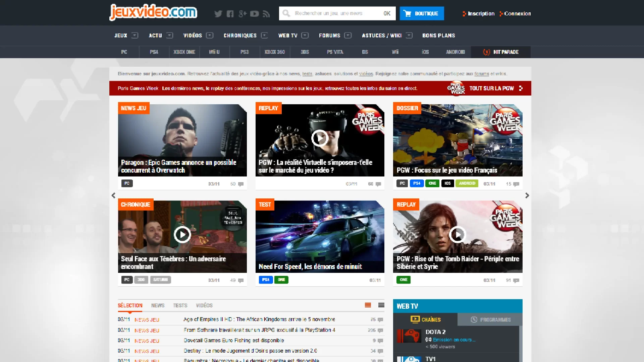Open comments icon for PGW Focus dossier
Screen dimensions: 644x362
point(516,184)
